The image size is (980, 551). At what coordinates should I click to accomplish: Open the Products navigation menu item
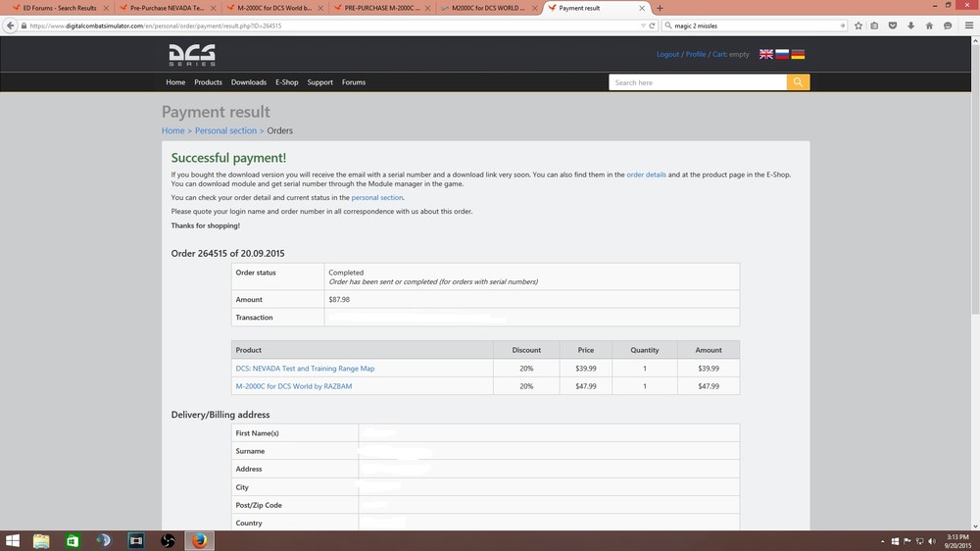[x=208, y=82]
